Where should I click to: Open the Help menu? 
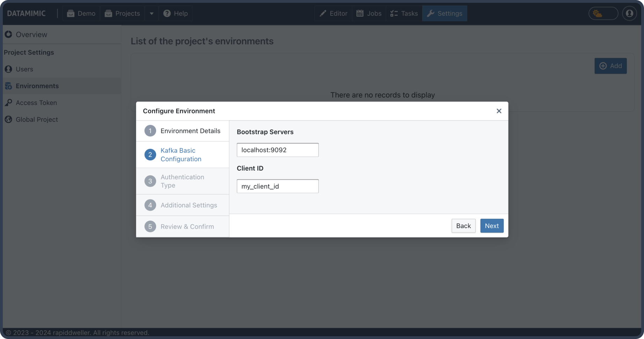coord(176,14)
